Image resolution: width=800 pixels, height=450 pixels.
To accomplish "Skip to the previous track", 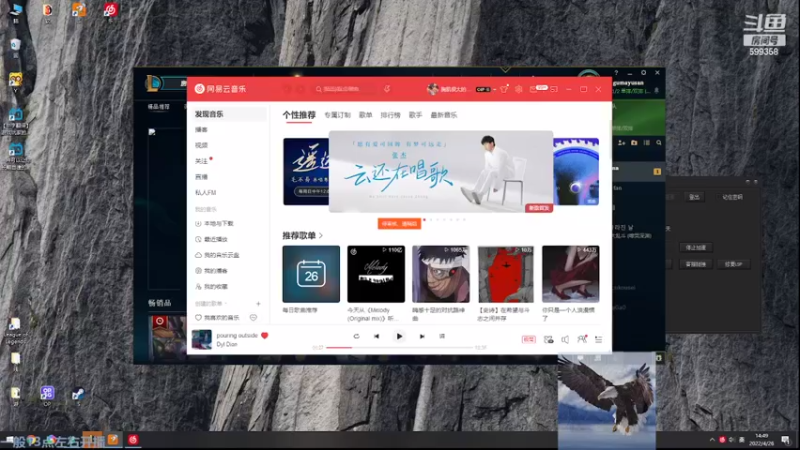I will pos(377,336).
